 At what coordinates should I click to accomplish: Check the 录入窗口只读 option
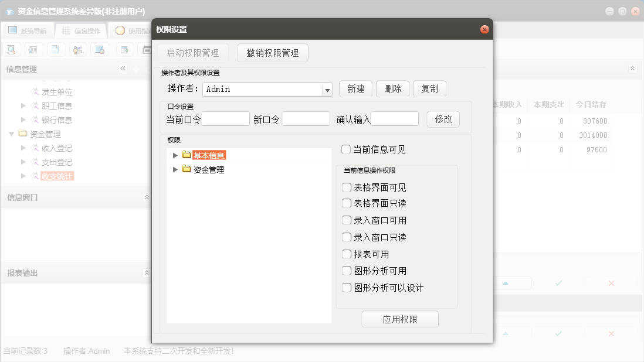click(x=347, y=237)
